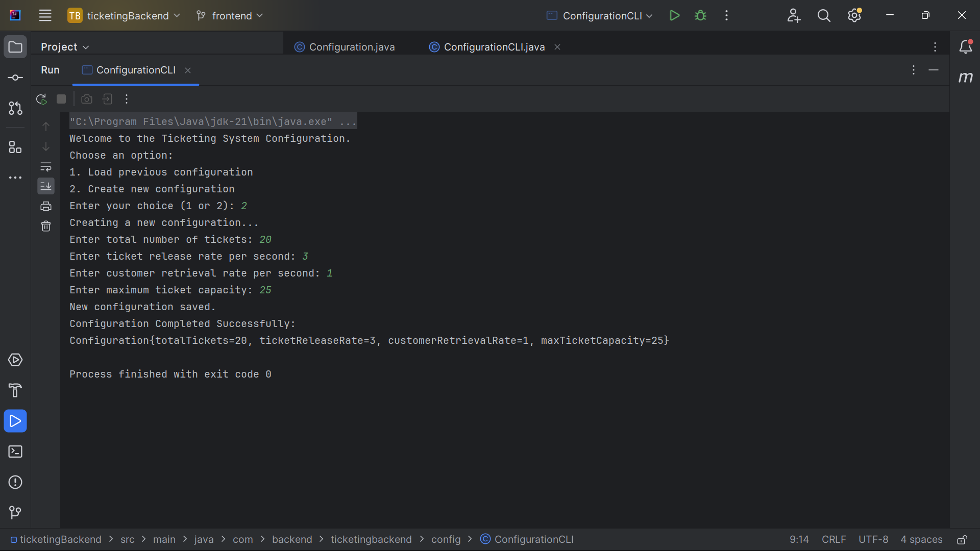Expand the ticketingBackend project dropdown

pos(124,15)
